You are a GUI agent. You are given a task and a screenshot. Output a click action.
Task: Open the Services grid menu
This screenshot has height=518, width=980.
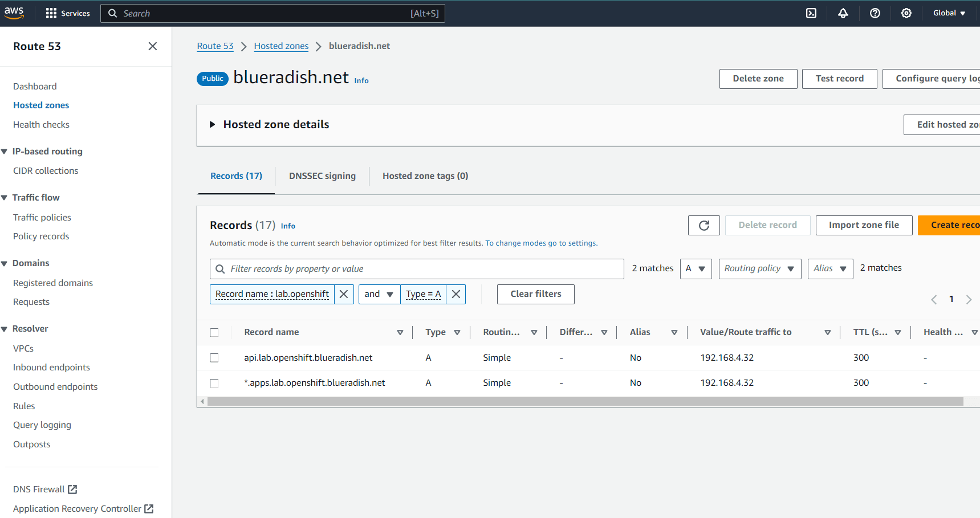pos(68,13)
